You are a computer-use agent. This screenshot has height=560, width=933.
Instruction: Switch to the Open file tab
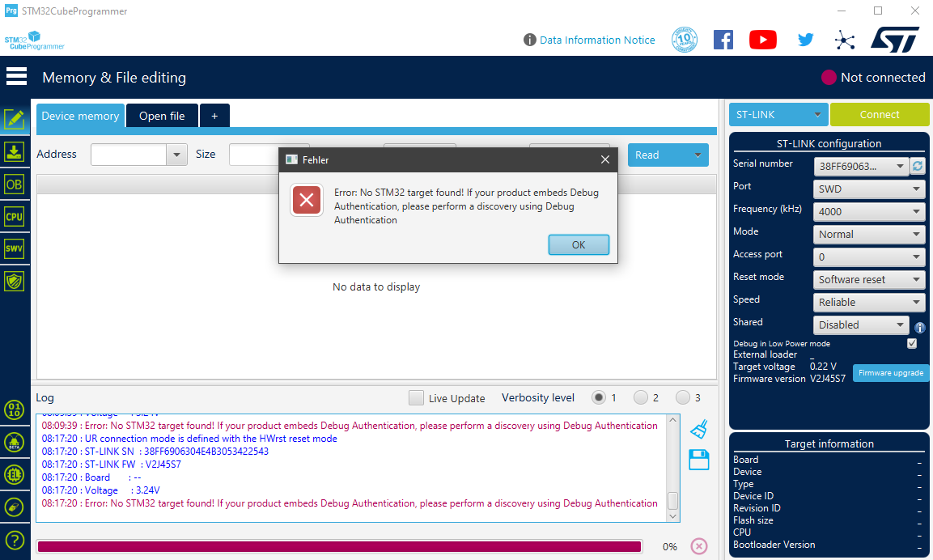point(162,115)
